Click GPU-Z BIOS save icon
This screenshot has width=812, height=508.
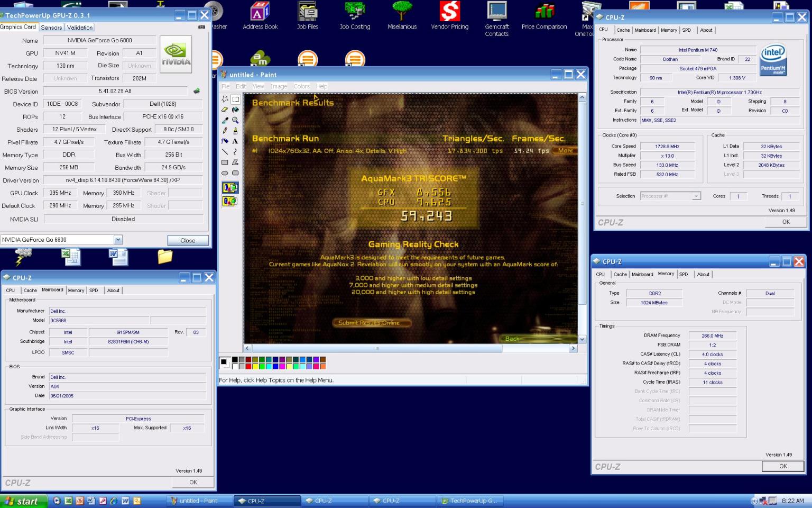[x=197, y=91]
